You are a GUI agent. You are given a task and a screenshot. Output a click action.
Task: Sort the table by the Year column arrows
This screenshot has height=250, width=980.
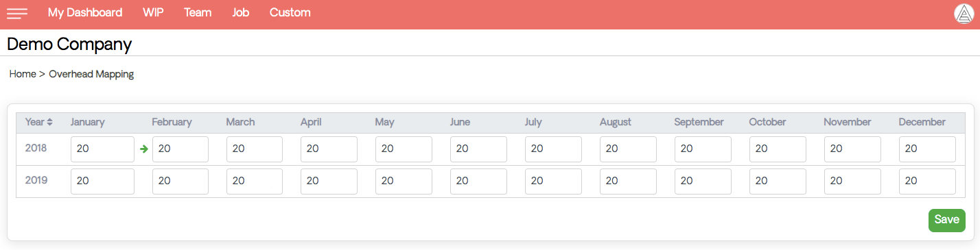[49, 122]
